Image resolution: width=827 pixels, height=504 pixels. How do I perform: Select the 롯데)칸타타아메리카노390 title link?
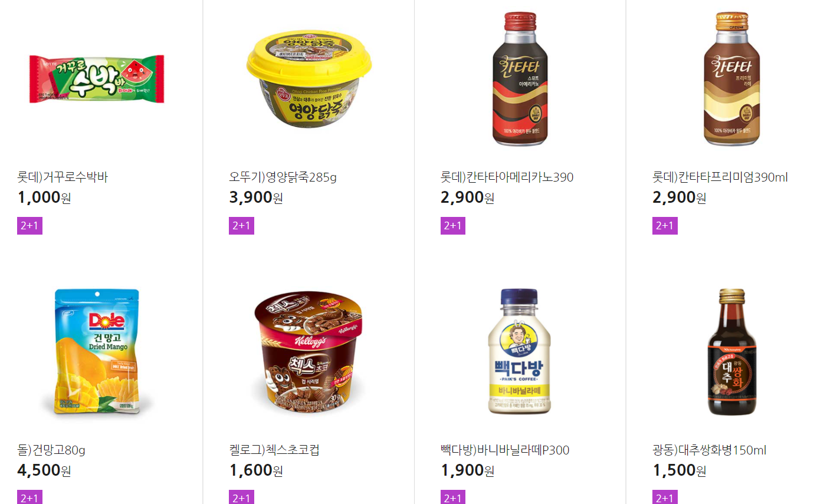pos(507,177)
